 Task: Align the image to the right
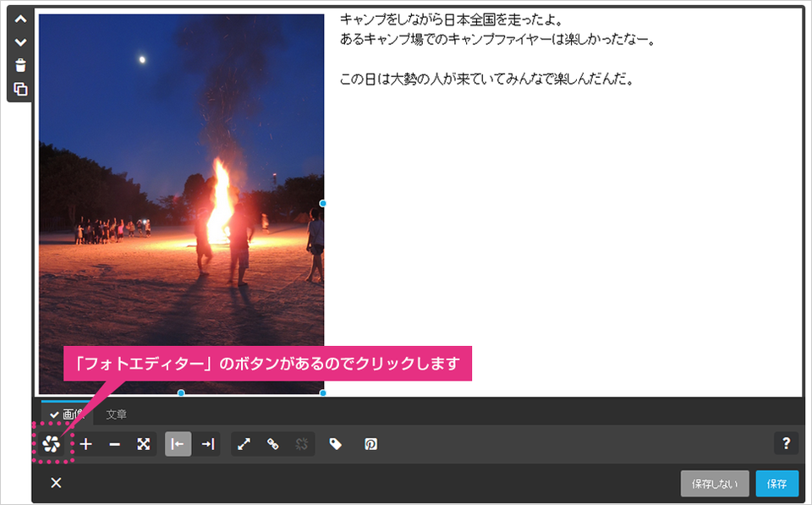[x=208, y=444]
